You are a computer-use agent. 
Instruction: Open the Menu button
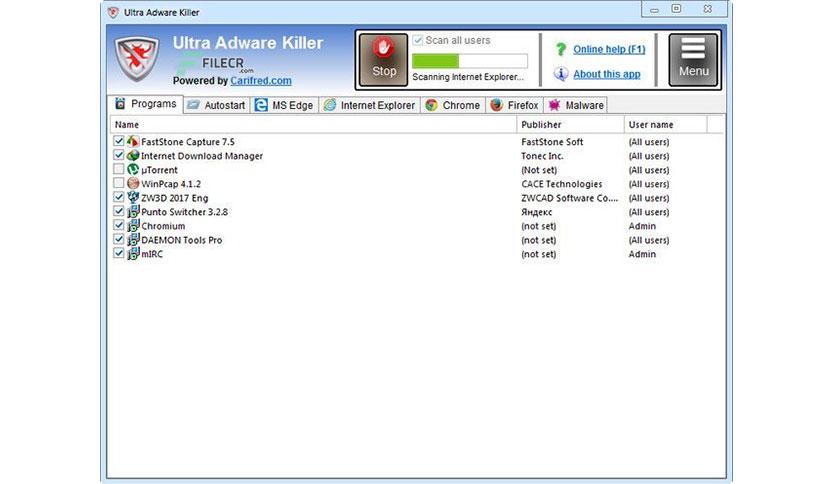pyautogui.click(x=693, y=60)
